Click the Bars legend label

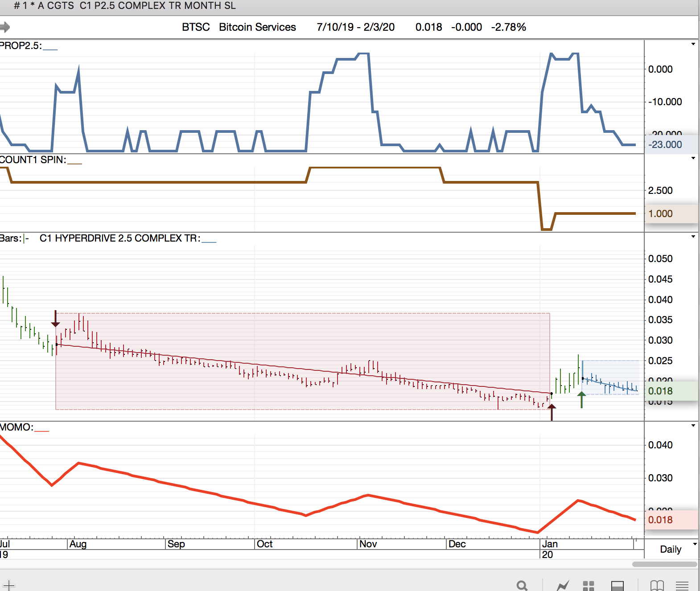pos(14,238)
